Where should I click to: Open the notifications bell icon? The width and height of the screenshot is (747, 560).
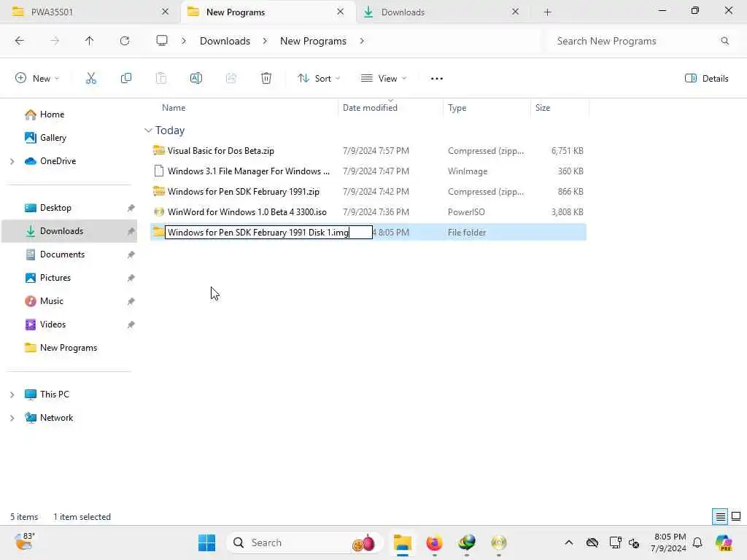pos(697,542)
